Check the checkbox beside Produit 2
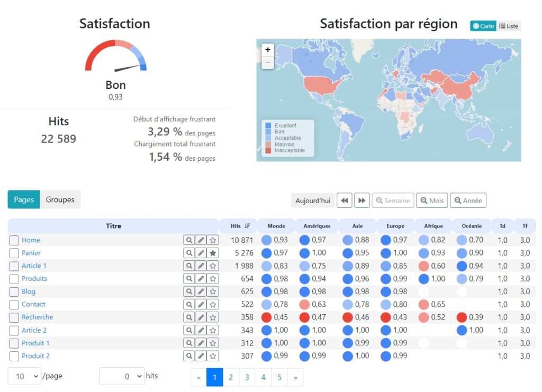 [14, 355]
